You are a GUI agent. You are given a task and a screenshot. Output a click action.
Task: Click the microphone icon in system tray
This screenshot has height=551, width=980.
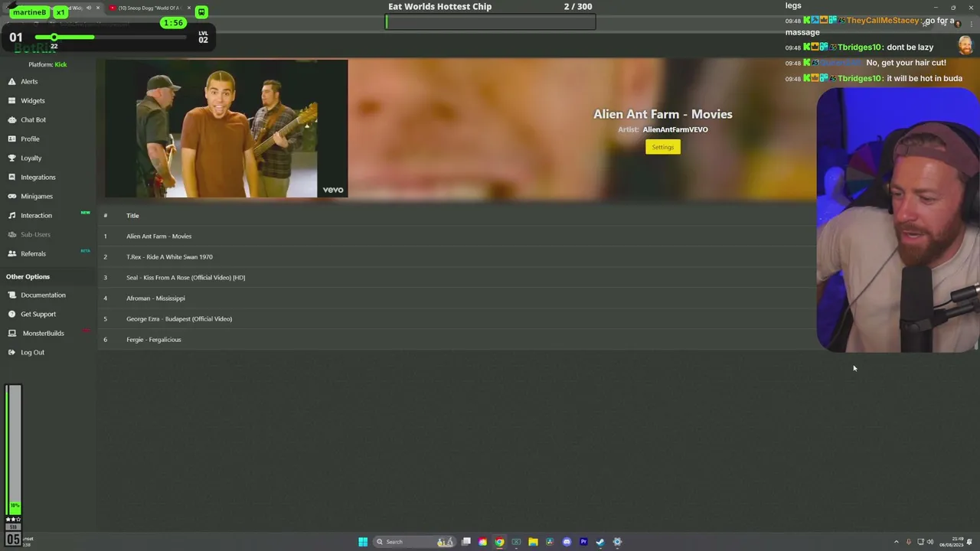[908, 542]
